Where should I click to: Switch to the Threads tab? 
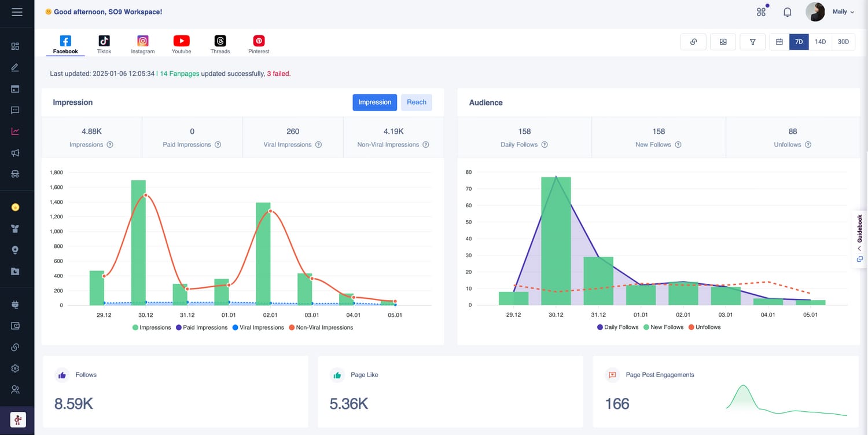tap(220, 44)
